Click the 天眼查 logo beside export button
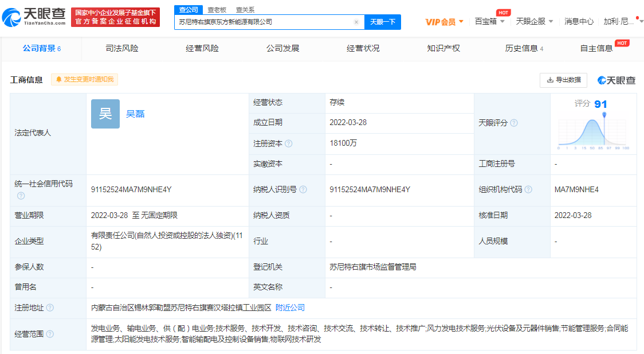This screenshot has height=354, width=644. (616, 80)
